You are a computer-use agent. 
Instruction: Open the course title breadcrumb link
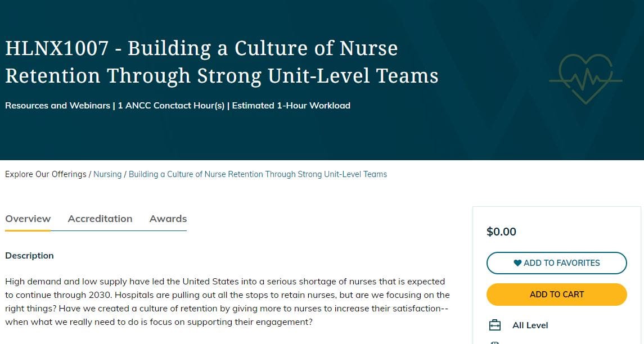258,174
